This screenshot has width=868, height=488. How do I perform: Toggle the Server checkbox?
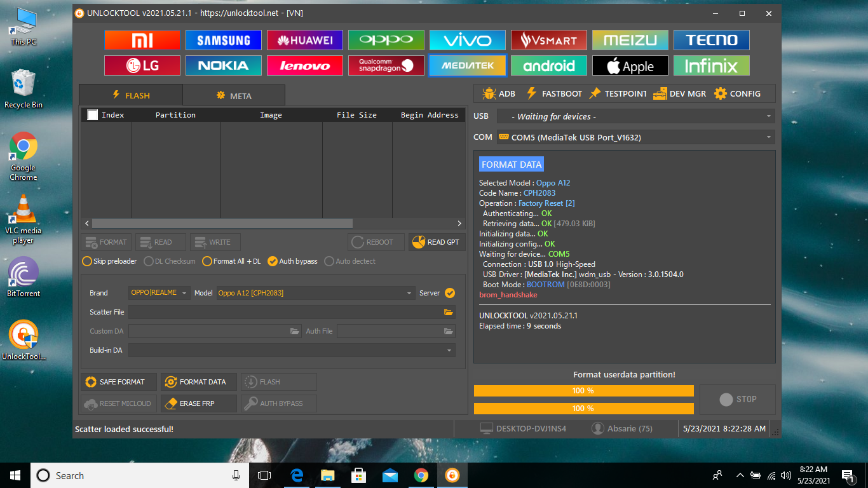[450, 293]
